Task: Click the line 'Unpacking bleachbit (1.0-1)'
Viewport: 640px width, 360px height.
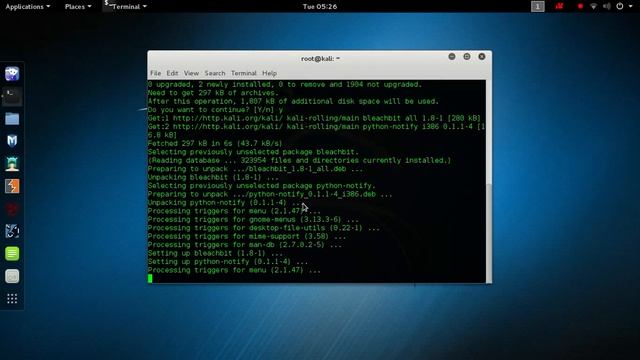Action: coord(213,178)
